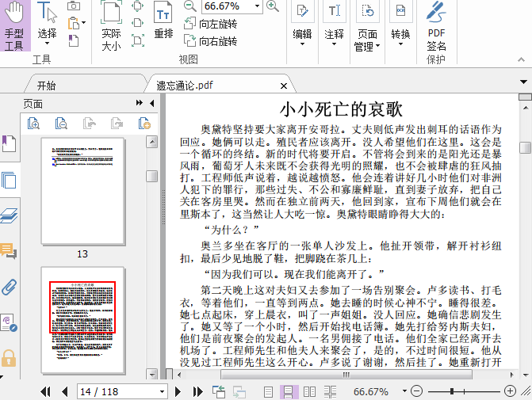This screenshot has width=532, height=400.
Task: Open the comments side panel
Action: click(9, 251)
